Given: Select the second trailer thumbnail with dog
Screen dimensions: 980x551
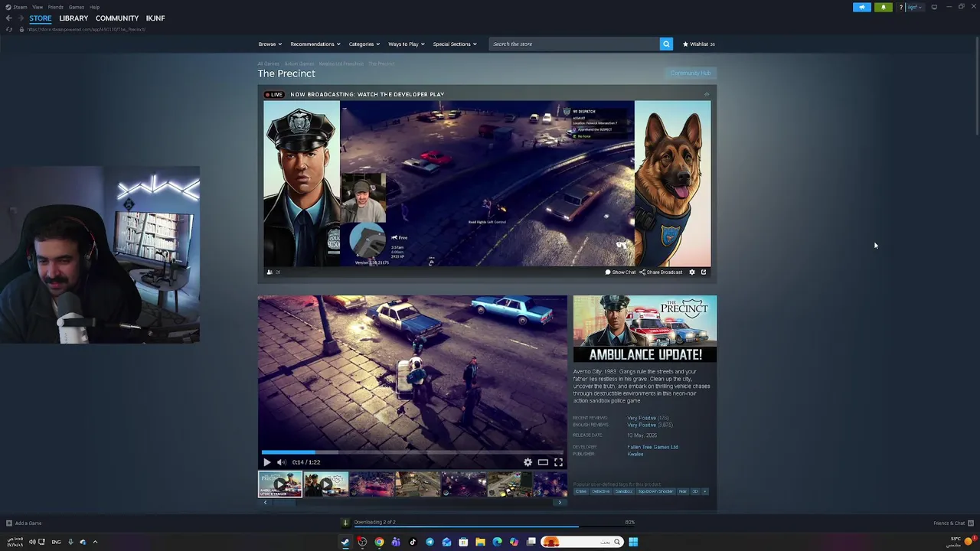Looking at the screenshot, I should [x=326, y=484].
